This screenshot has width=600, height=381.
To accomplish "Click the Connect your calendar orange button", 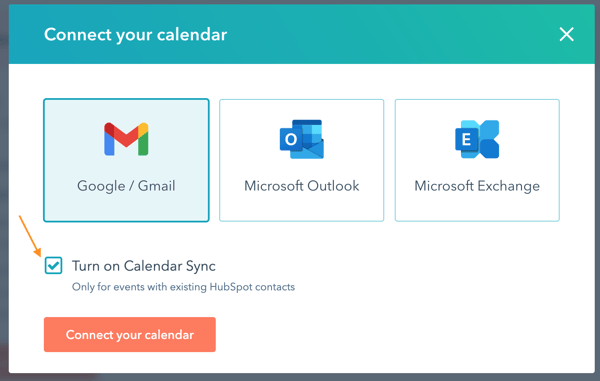I will 130,334.
